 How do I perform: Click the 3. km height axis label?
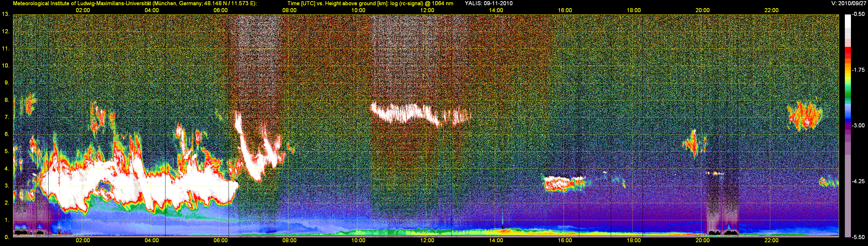click(7, 186)
